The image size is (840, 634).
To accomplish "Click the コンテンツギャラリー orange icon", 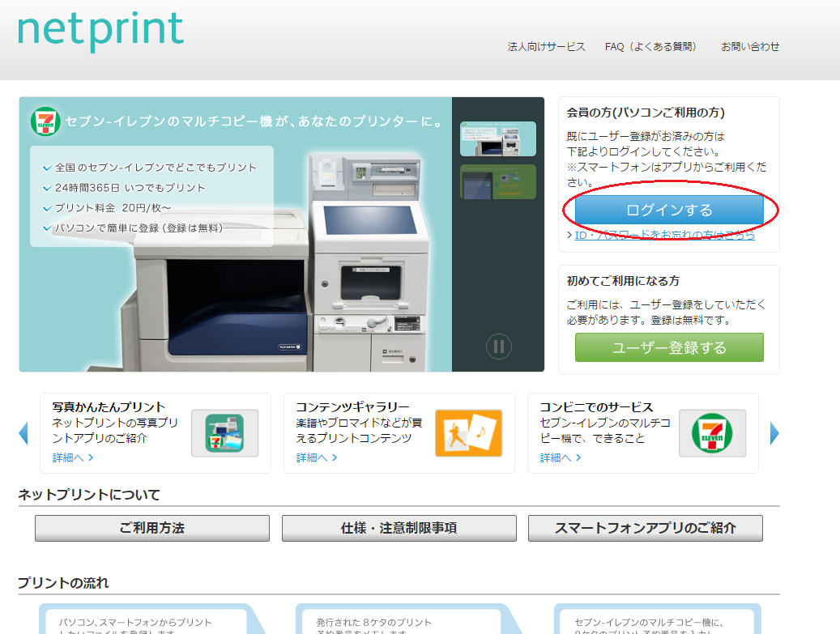I will click(469, 433).
